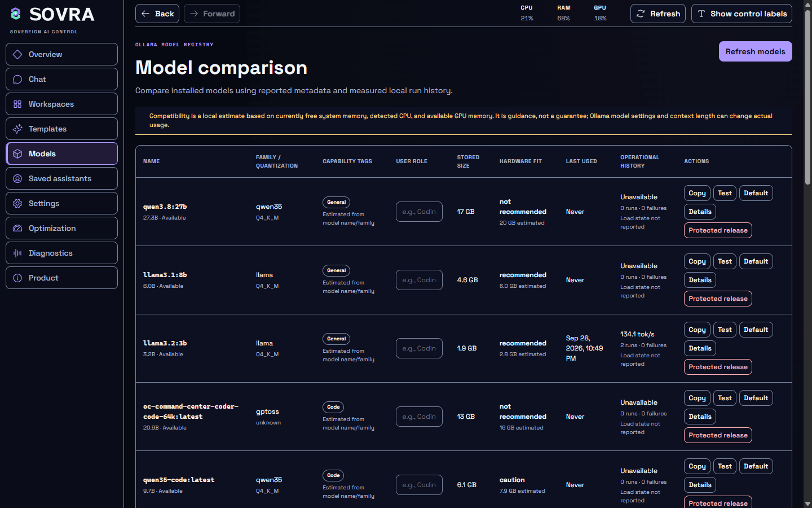Viewport: 812px width, 508px height.
Task: Click Protected release for llama3.2:3b
Action: pos(718,367)
